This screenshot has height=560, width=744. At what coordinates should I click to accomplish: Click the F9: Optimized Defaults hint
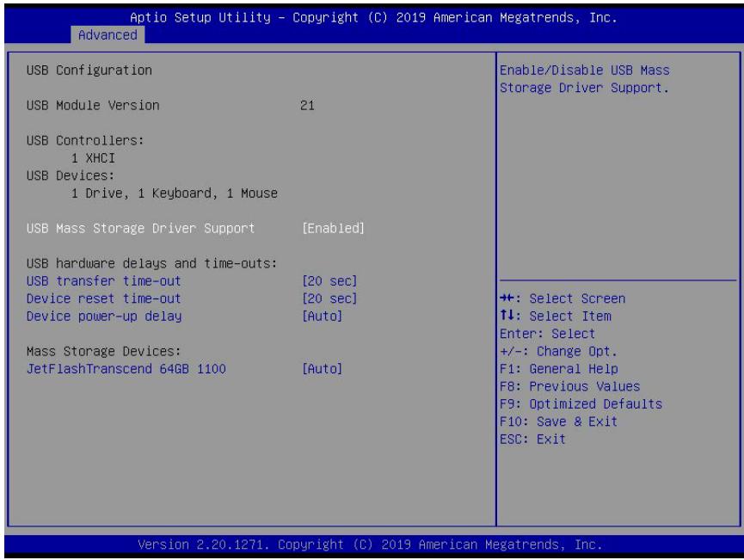click(x=581, y=403)
